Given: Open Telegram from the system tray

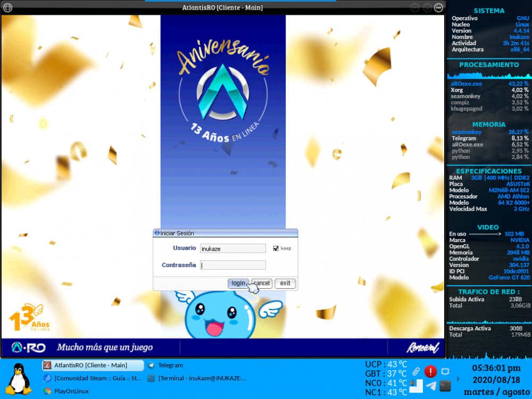Looking at the screenshot, I should [431, 386].
